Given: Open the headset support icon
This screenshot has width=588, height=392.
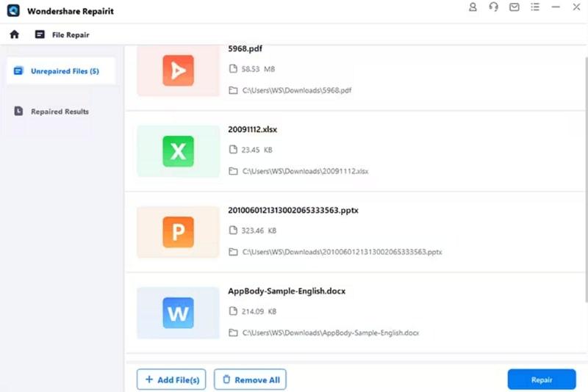Looking at the screenshot, I should 493,7.
